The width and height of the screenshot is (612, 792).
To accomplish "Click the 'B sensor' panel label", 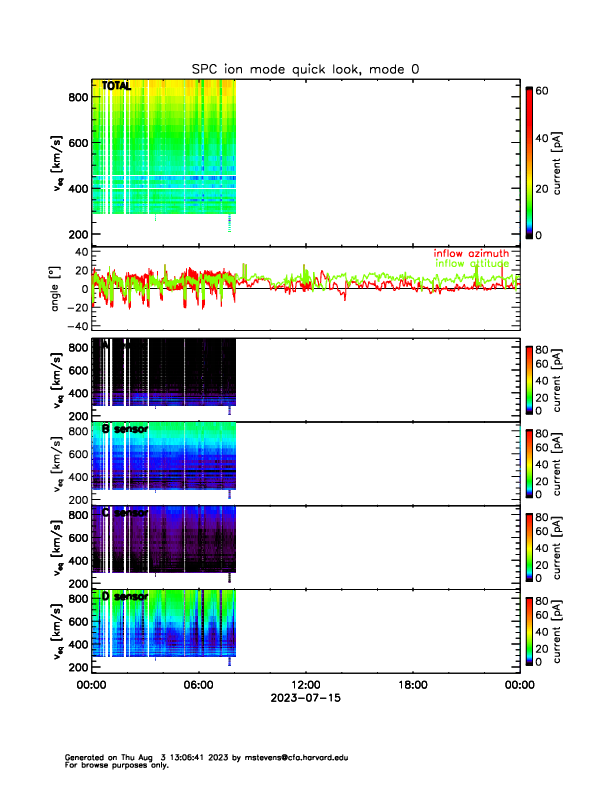I will tap(125, 429).
